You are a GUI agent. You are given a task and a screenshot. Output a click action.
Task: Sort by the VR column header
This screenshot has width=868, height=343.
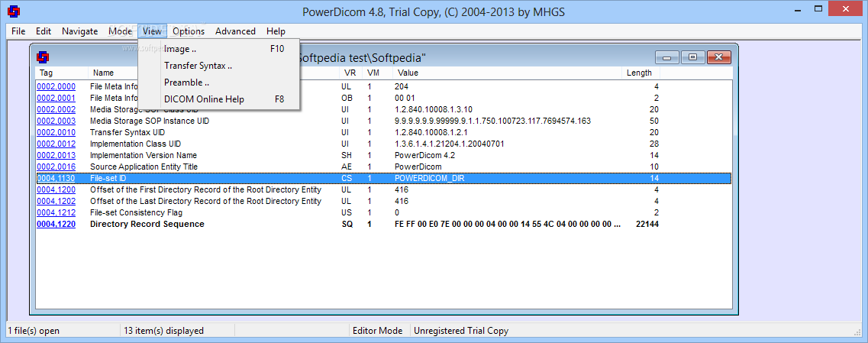350,73
